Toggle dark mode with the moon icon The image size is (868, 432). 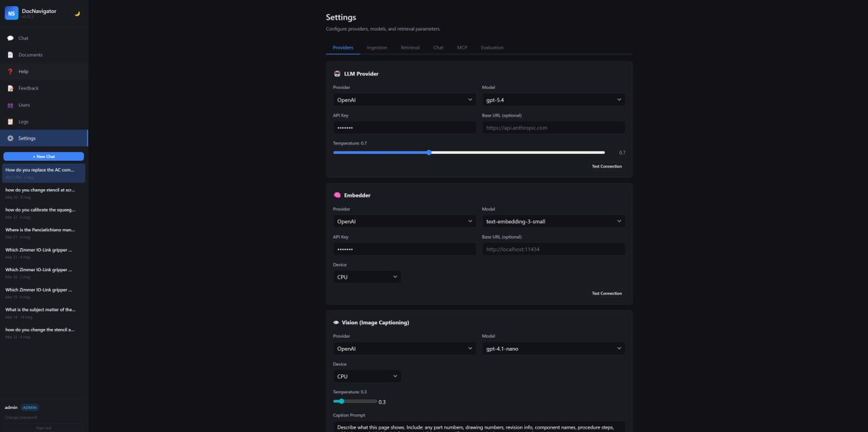[77, 14]
